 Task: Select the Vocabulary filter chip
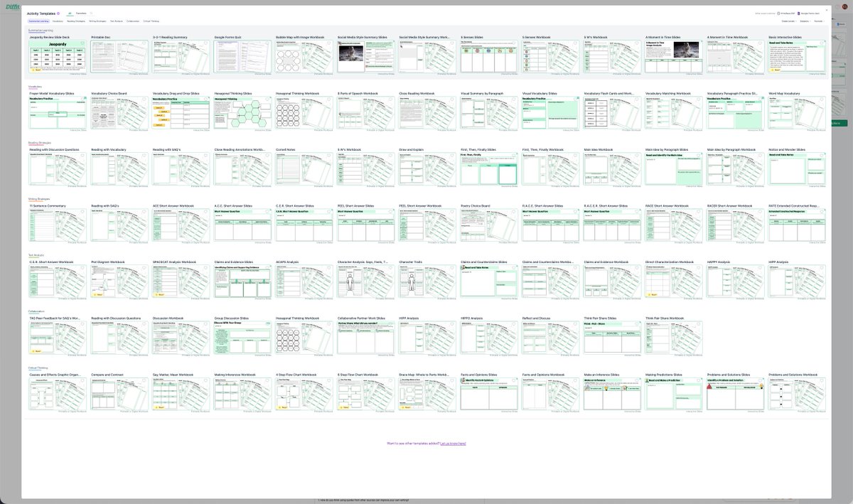tap(58, 21)
